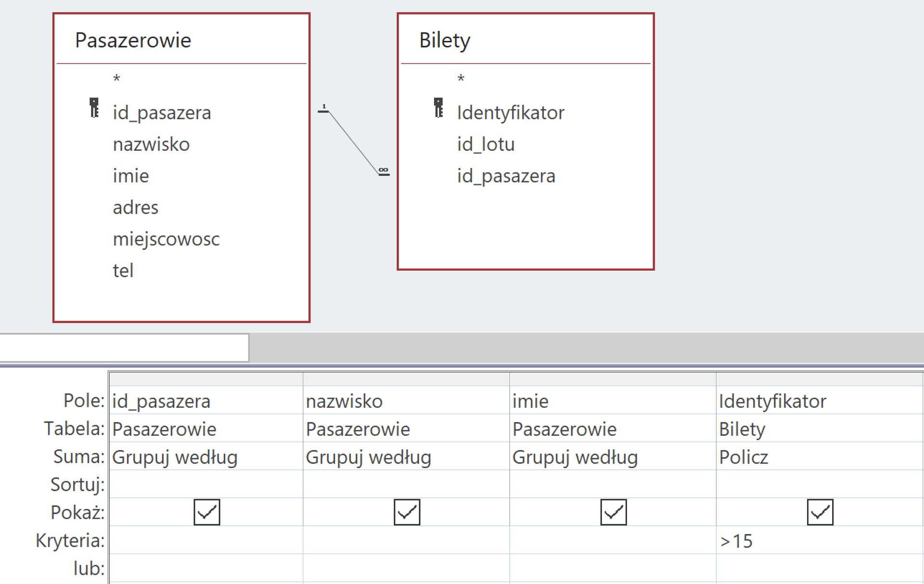Disable the Pokaż checkbox for Identyfikator
The height and width of the screenshot is (584, 924).
pos(820,512)
